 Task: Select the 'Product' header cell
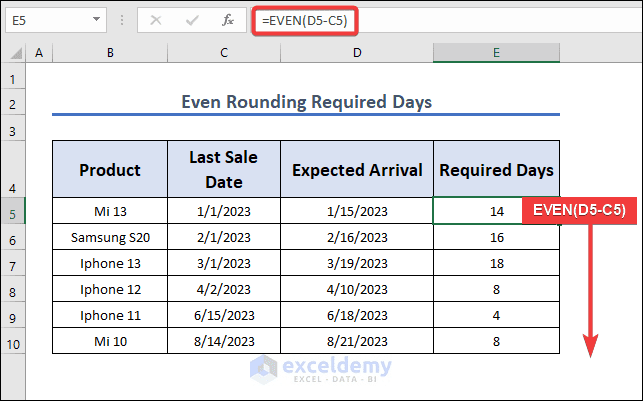click(x=110, y=169)
